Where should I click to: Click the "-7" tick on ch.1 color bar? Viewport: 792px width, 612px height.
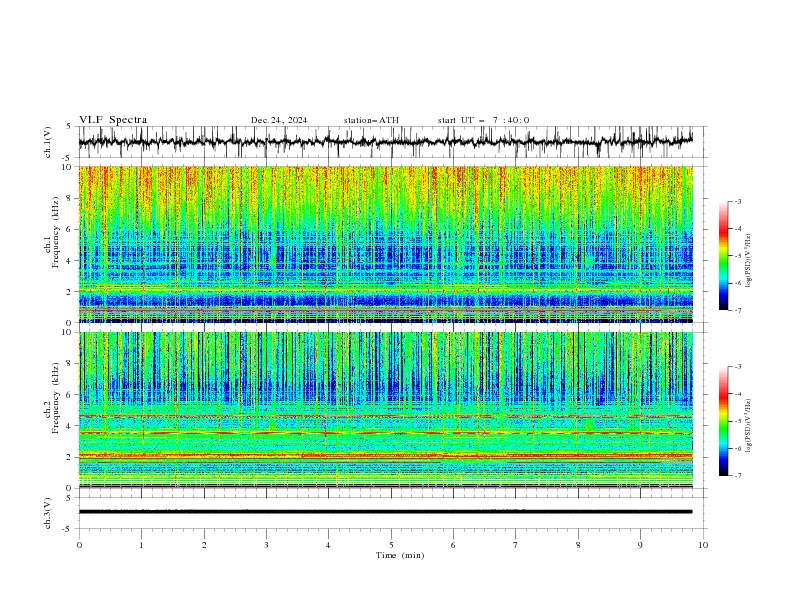pyautogui.click(x=738, y=310)
